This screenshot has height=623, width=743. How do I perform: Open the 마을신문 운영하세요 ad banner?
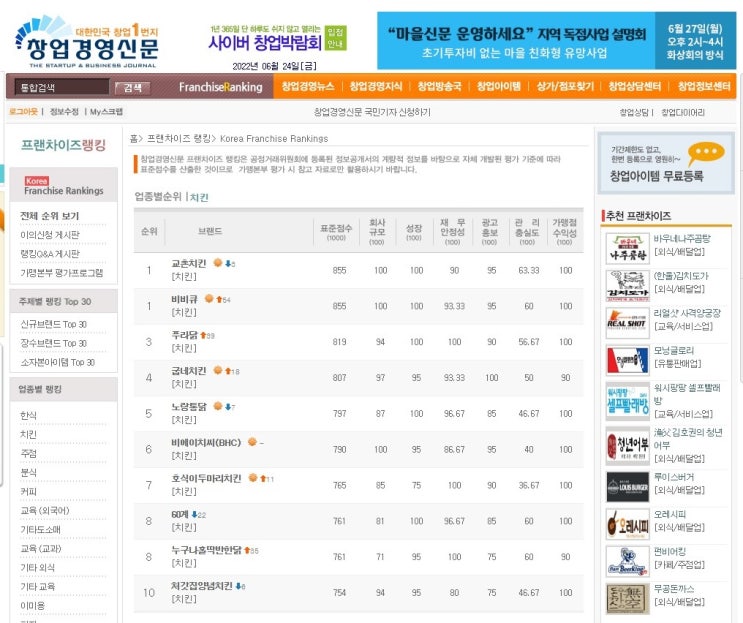click(x=556, y=41)
